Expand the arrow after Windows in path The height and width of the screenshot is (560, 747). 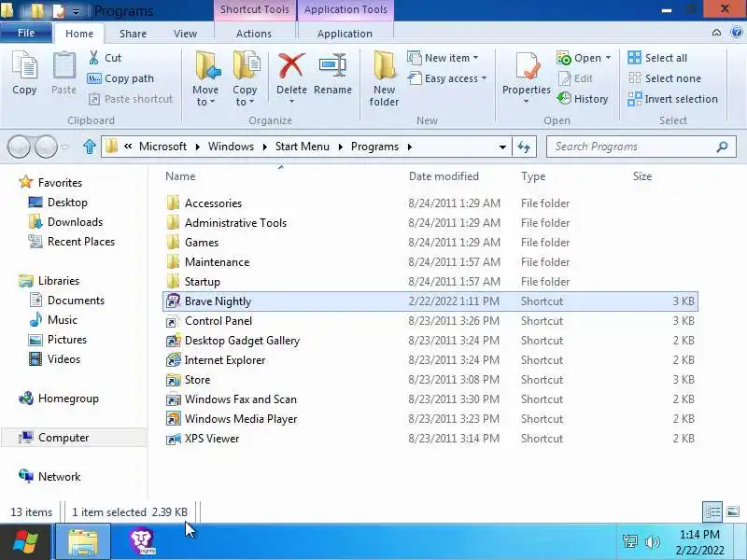point(265,147)
